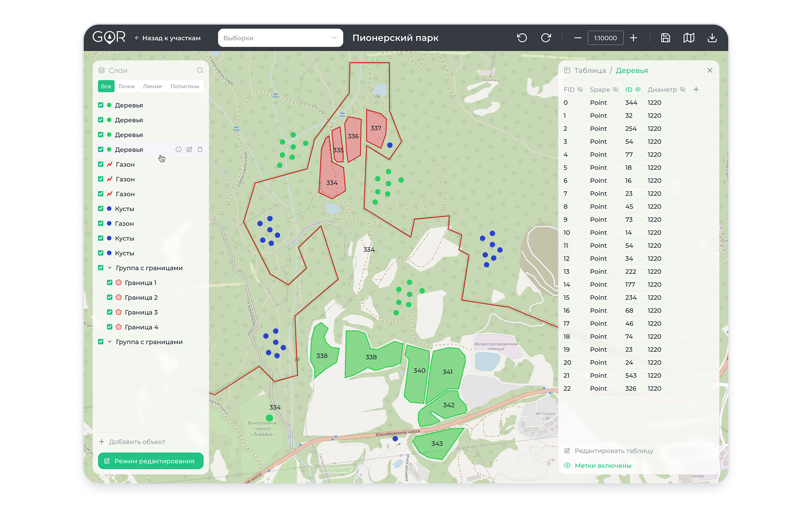Toggle FID column visibility eye
The width and height of the screenshot is (812, 508).
coord(580,89)
